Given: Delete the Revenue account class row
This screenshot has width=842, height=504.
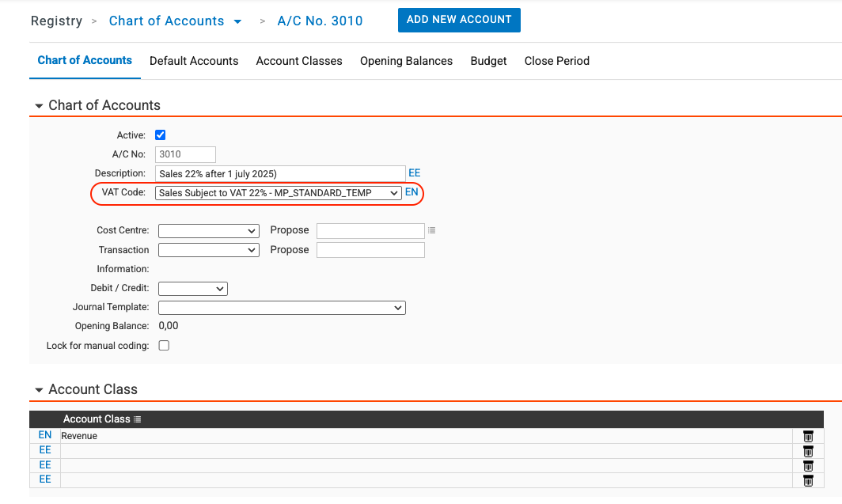Looking at the screenshot, I should click(808, 436).
